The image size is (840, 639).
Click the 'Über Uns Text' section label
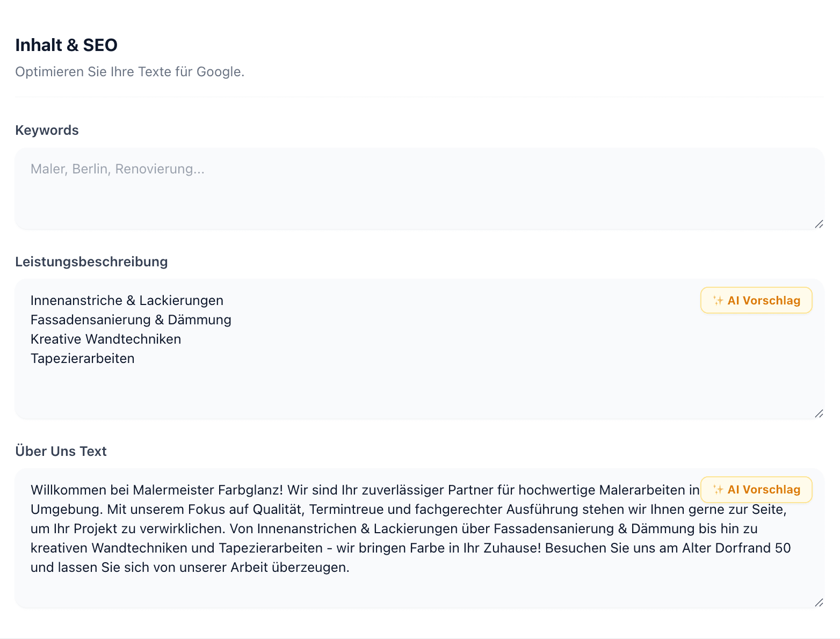tap(61, 451)
